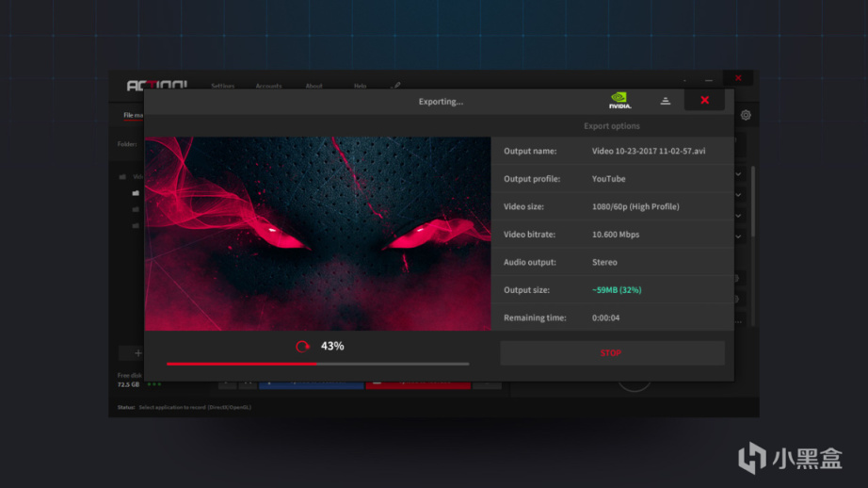868x488 pixels.
Task: Close the Exporting dialog with red X
Action: [x=704, y=100]
